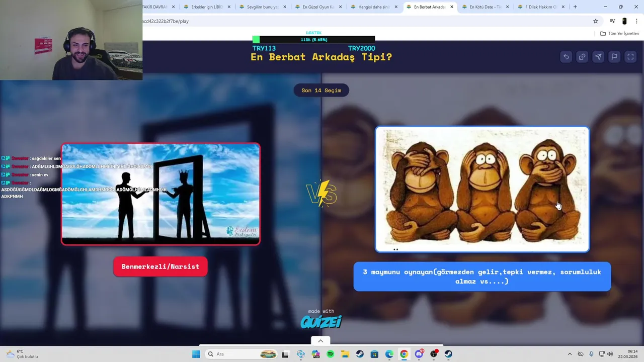644x362 pixels.
Task: Open Task View from the taskbar
Action: (x=285, y=354)
